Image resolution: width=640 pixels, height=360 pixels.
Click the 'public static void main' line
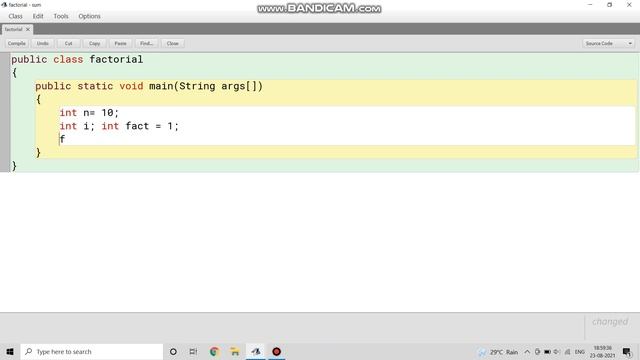coord(149,86)
